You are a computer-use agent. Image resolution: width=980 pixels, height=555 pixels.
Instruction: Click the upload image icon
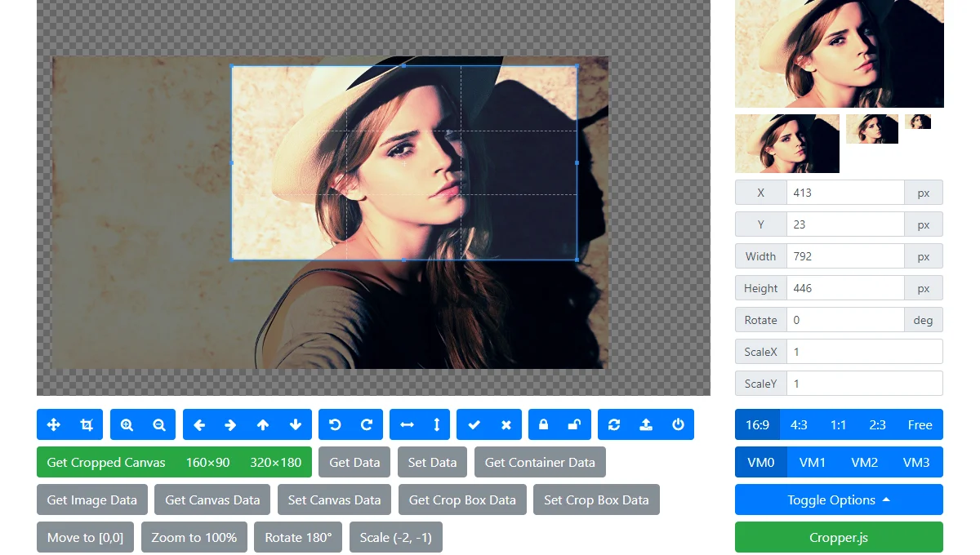(646, 424)
